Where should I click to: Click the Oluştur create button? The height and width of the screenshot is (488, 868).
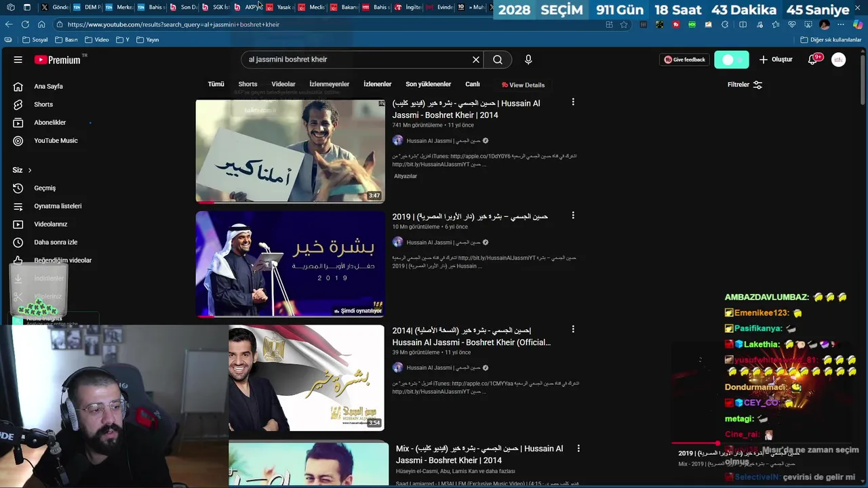point(776,60)
